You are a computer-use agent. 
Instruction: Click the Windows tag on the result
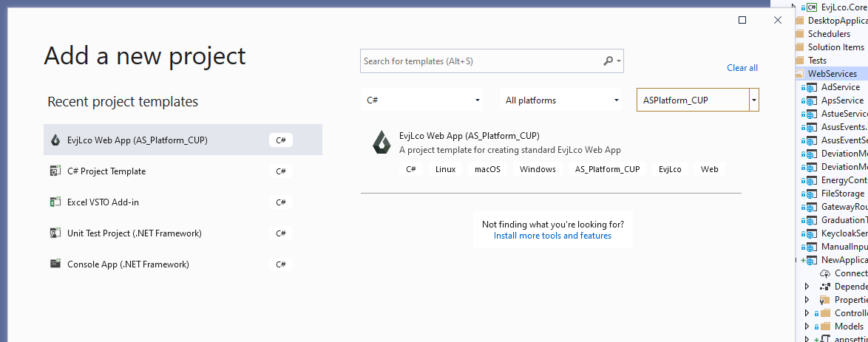(538, 169)
